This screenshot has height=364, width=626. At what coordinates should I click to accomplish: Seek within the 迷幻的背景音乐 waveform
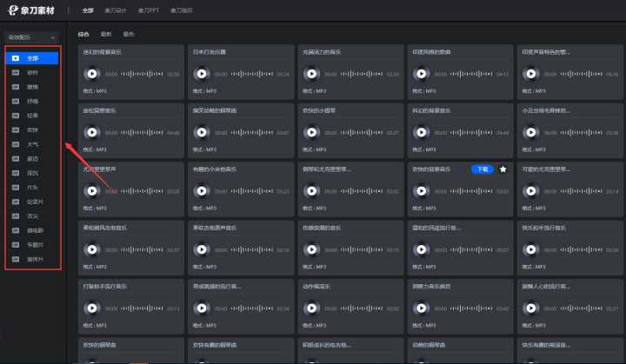(x=142, y=74)
